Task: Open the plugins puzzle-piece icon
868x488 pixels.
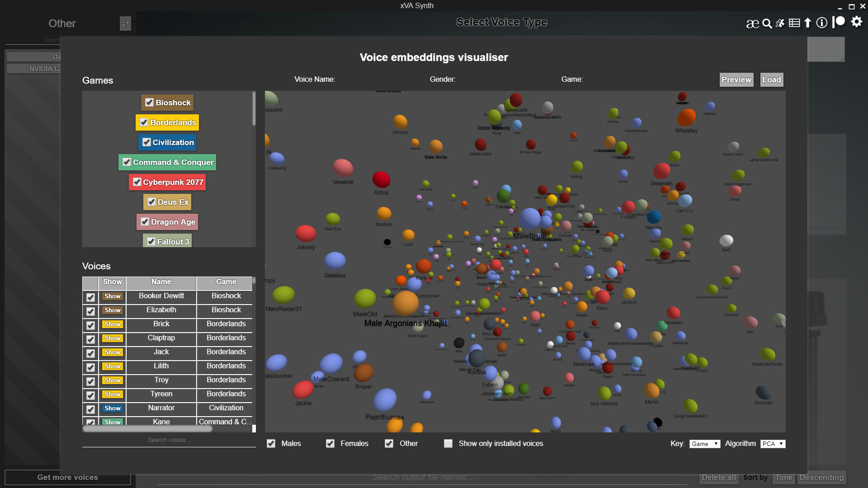Action: coord(780,23)
